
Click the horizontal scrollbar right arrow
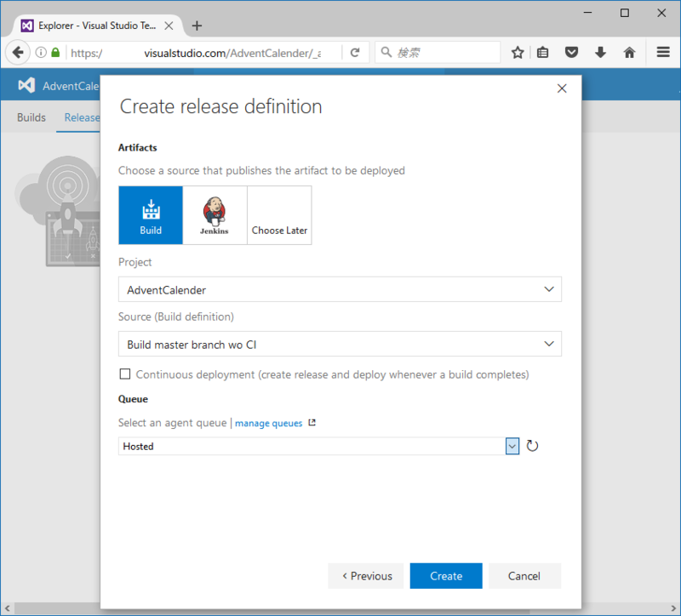coord(673,608)
